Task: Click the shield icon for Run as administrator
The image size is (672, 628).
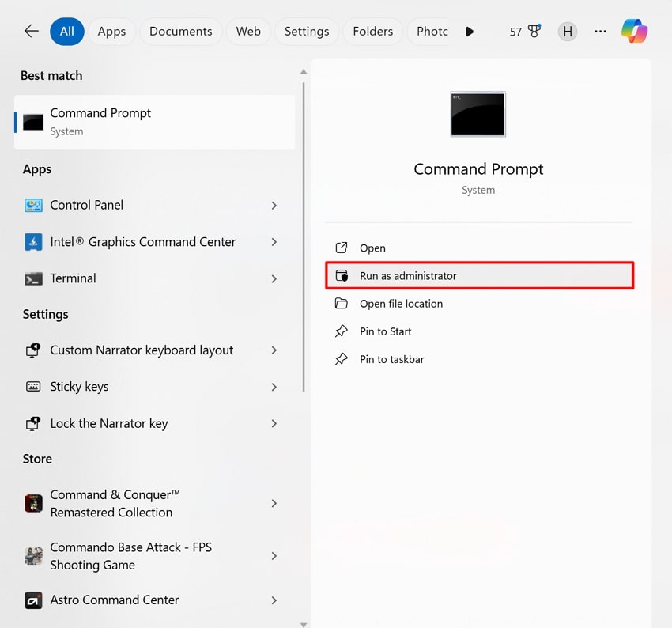Action: pos(342,275)
